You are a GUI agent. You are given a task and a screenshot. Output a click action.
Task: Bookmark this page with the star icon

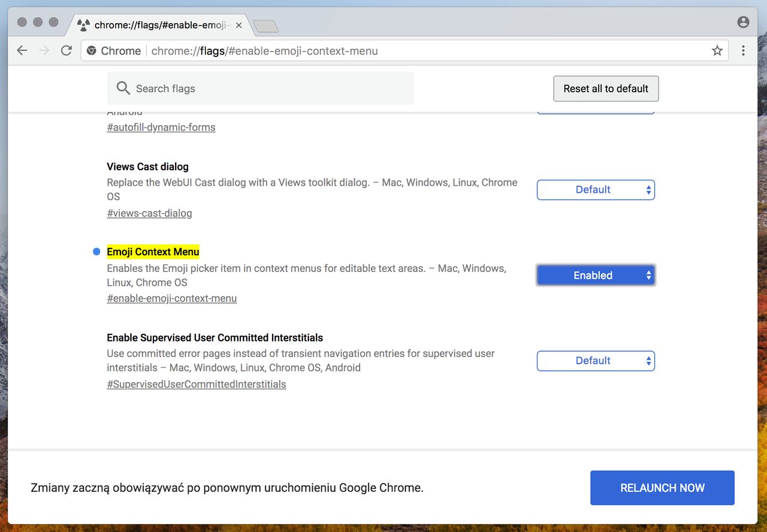(x=717, y=51)
